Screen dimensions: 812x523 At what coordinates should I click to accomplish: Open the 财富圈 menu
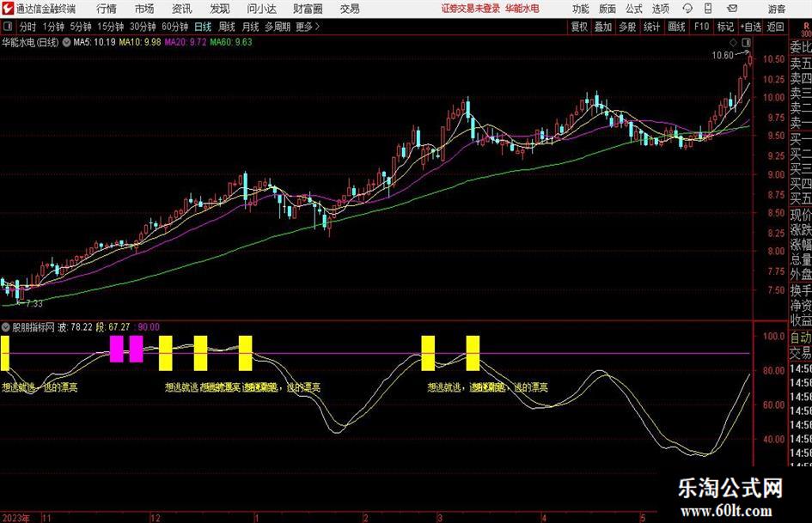308,9
